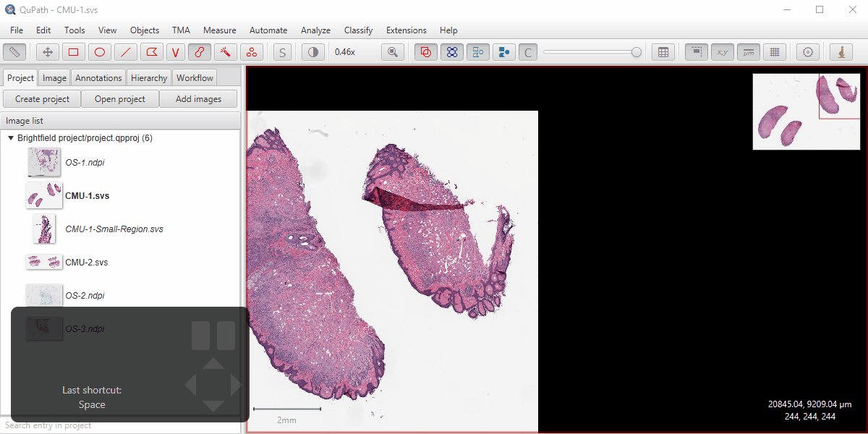Switch to the Hierarchy tab
The image size is (868, 434).
149,78
